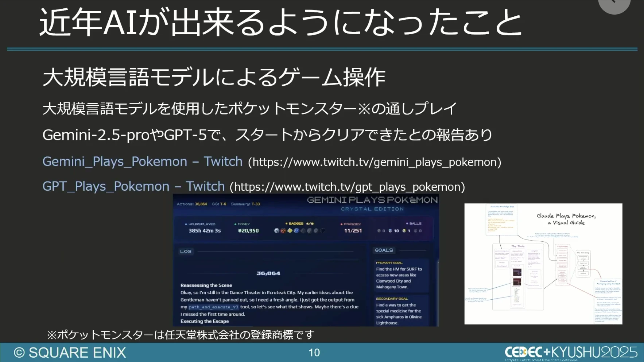This screenshot has height=362, width=644.
Task: Click the CEDEC+KYUSHU2025 logo
Action: tap(571, 352)
